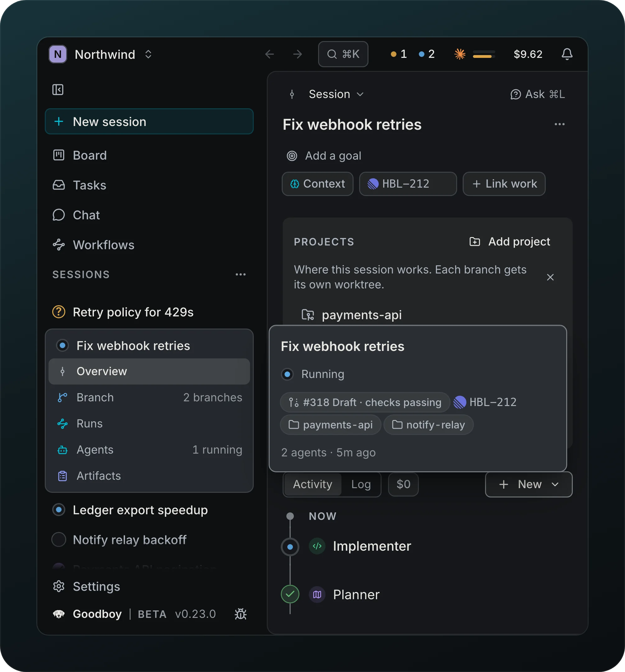Viewport: 625px width, 672px height.
Task: Open the Board page
Action: (x=149, y=155)
